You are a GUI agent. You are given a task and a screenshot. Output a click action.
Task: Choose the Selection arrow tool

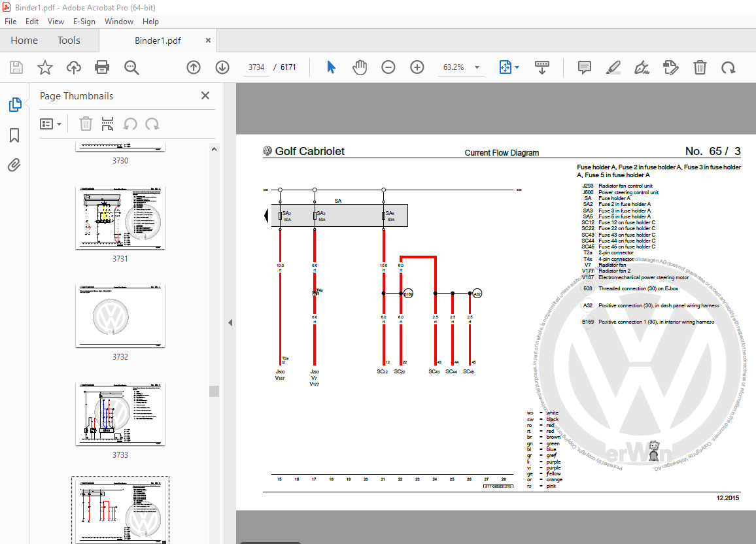(331, 67)
